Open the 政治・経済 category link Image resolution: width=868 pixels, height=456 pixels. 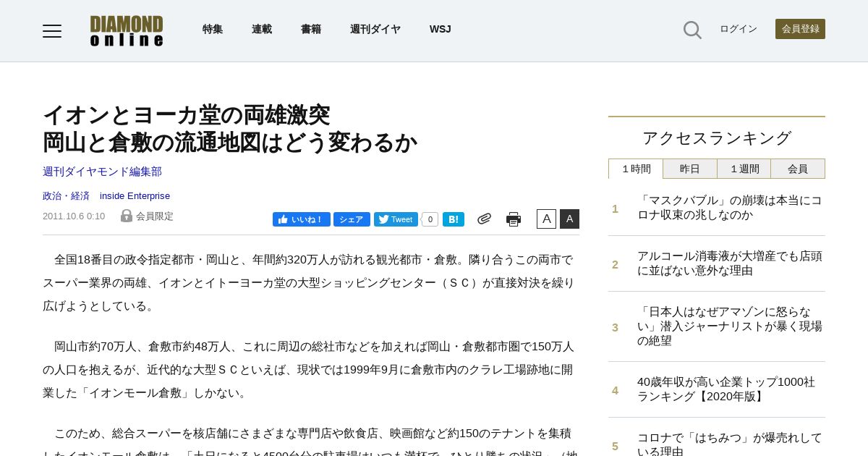66,195
